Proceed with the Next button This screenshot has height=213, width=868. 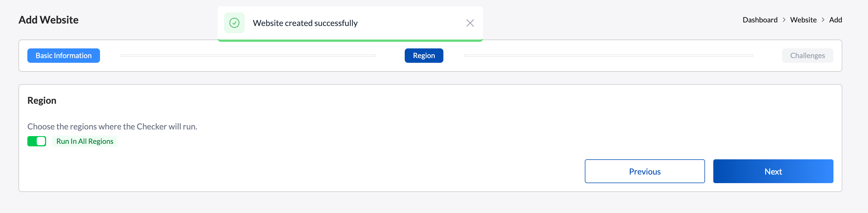coord(773,172)
